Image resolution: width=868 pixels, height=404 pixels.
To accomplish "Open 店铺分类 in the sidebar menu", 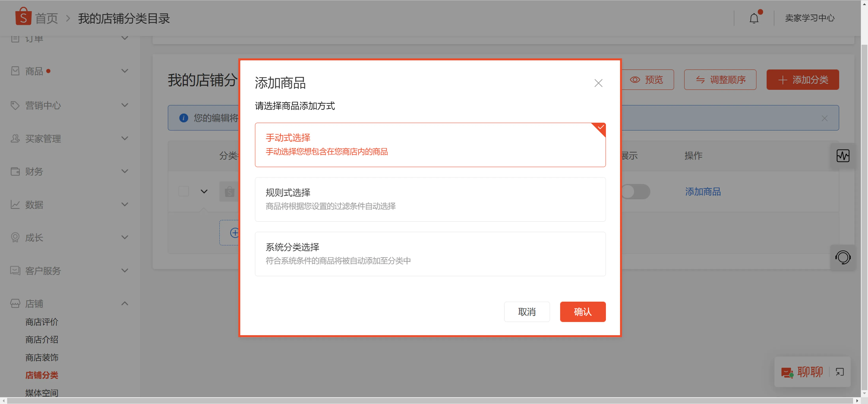I will tap(41, 375).
